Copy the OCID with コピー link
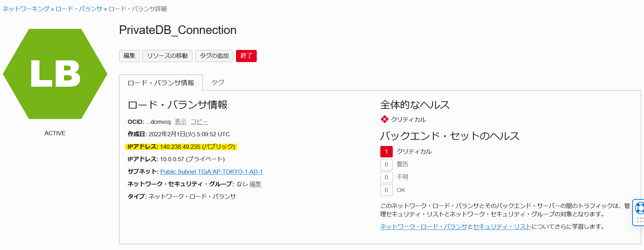 pos(199,122)
